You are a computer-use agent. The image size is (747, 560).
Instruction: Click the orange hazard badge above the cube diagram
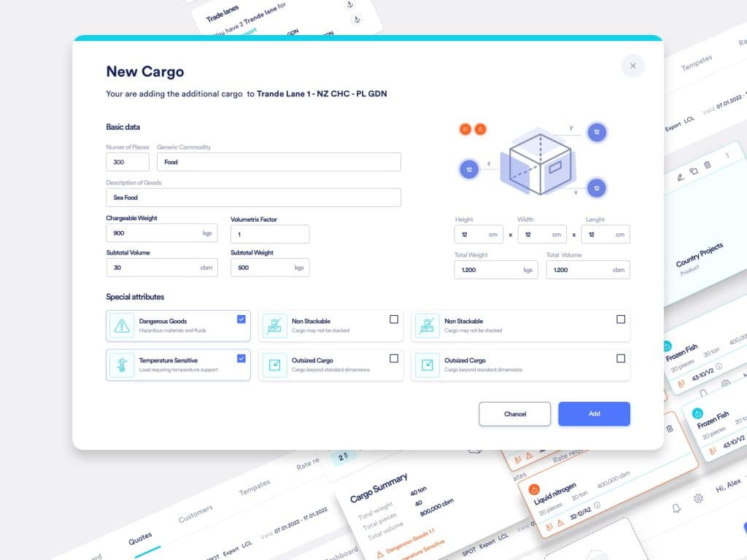[480, 129]
